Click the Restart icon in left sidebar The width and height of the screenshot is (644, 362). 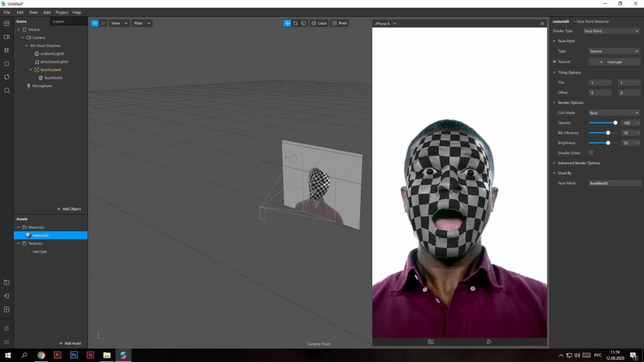coord(6,77)
